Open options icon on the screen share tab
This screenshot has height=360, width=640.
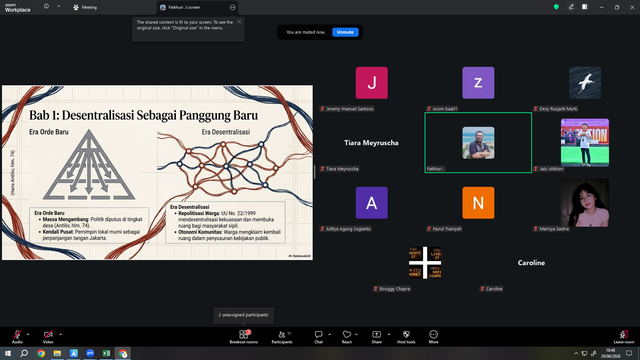point(232,7)
